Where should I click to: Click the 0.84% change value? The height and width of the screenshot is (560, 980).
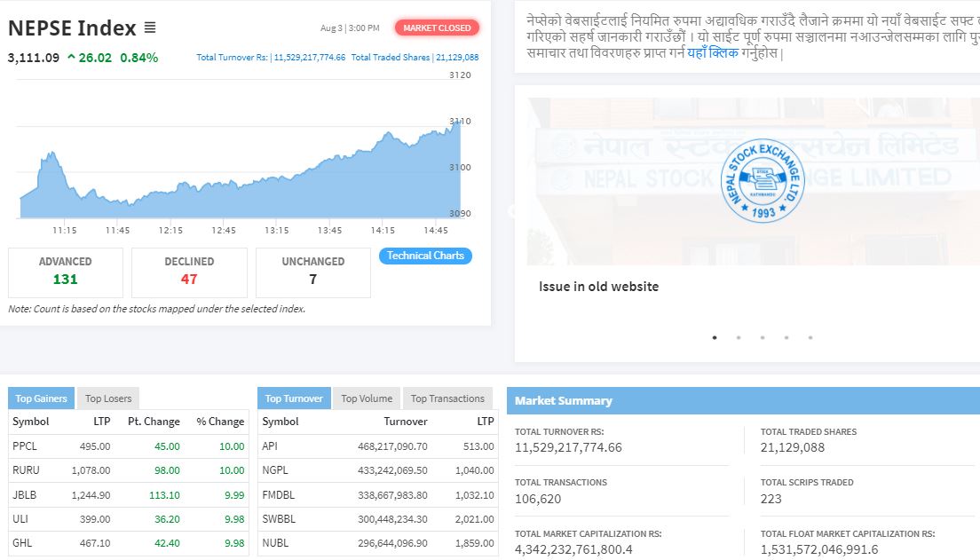pyautogui.click(x=138, y=58)
